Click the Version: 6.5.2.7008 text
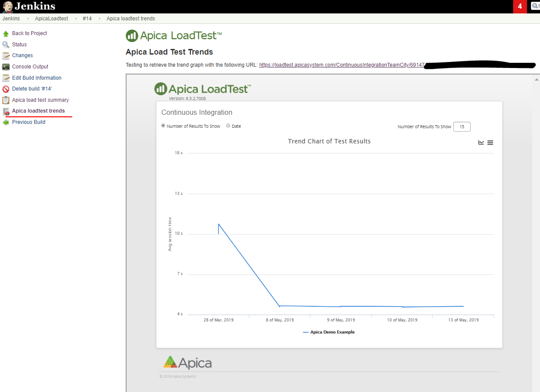 click(187, 98)
